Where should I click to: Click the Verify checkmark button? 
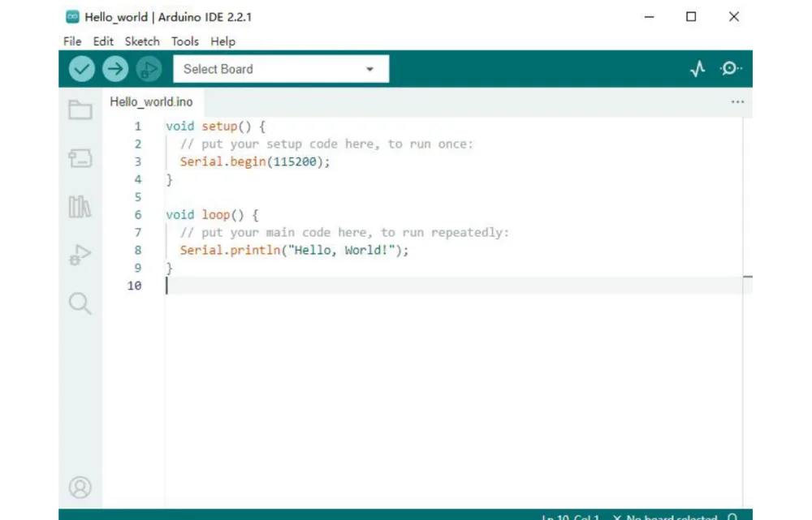pos(82,69)
